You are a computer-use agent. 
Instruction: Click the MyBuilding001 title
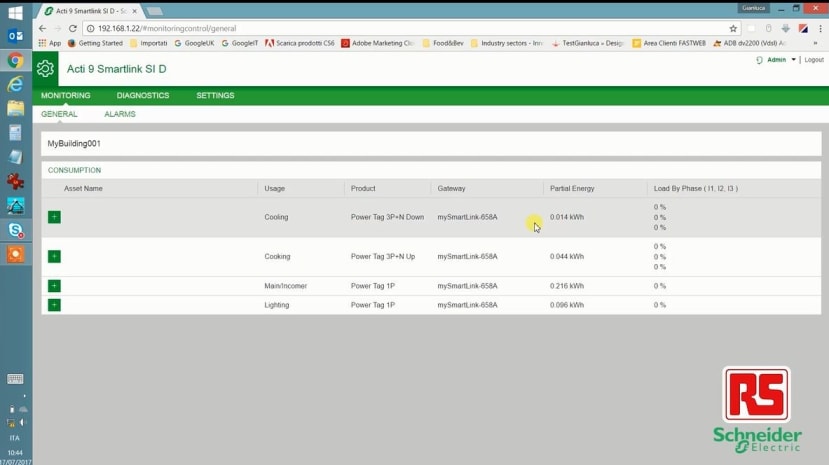pyautogui.click(x=74, y=144)
